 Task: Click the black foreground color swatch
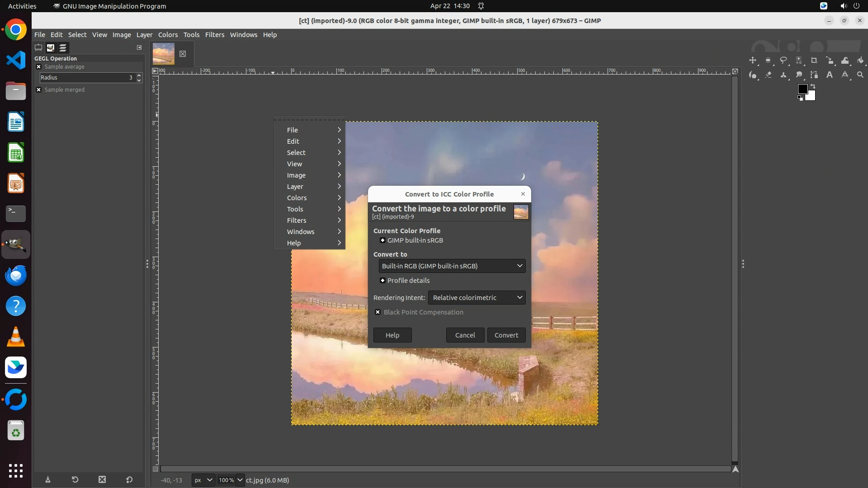(x=802, y=89)
